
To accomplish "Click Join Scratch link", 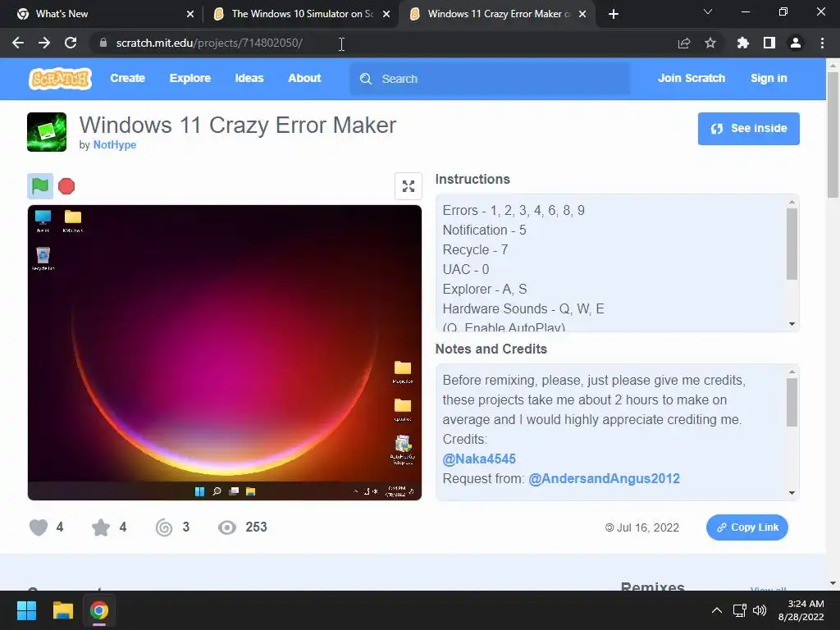I will pyautogui.click(x=691, y=78).
